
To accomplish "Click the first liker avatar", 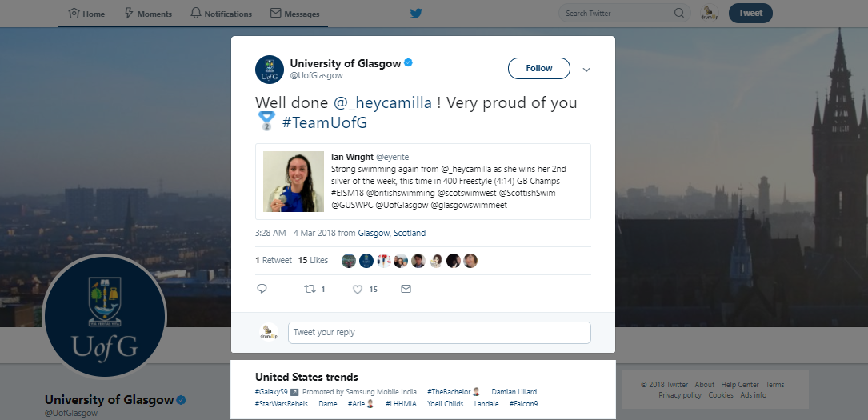I will (x=349, y=261).
